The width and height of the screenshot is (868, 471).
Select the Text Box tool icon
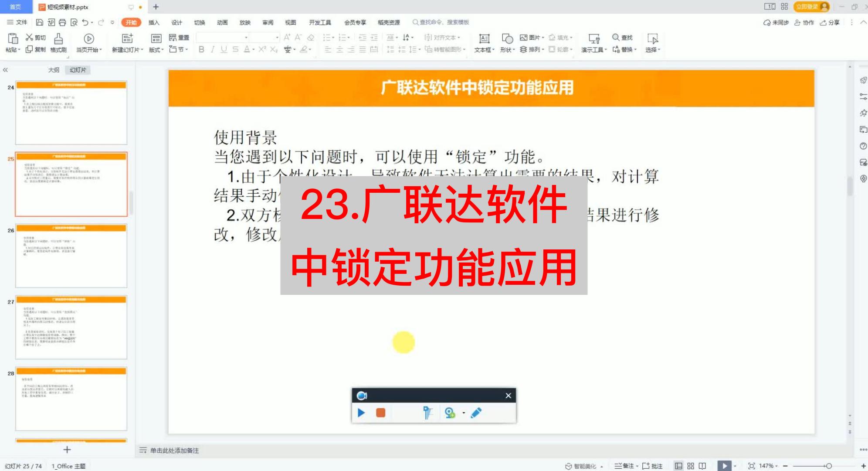pos(483,38)
